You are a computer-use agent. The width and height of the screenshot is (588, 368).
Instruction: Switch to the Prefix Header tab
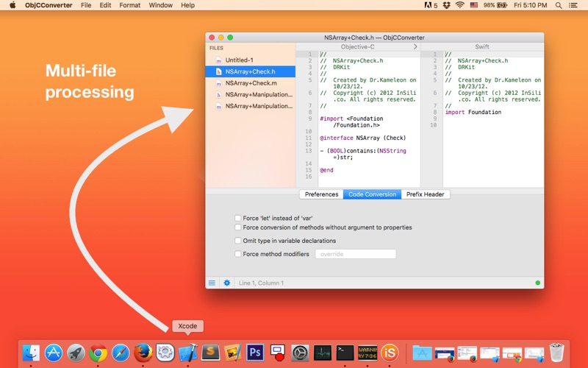pyautogui.click(x=426, y=194)
